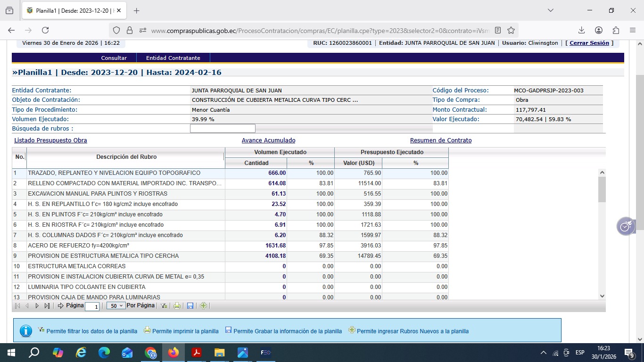Click the Cerrar Sesión link
The image size is (644, 362).
click(x=589, y=43)
